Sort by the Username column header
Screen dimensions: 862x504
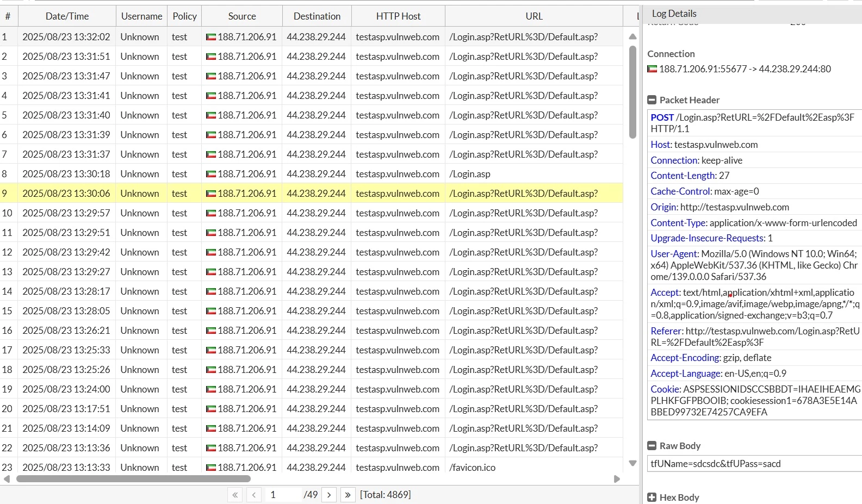(141, 16)
